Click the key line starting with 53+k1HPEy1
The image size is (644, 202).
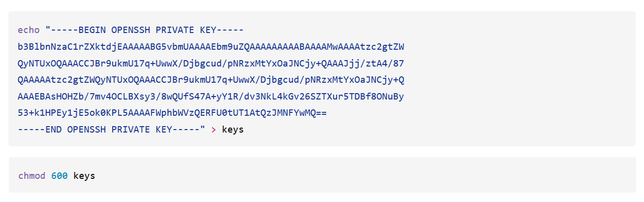172,113
